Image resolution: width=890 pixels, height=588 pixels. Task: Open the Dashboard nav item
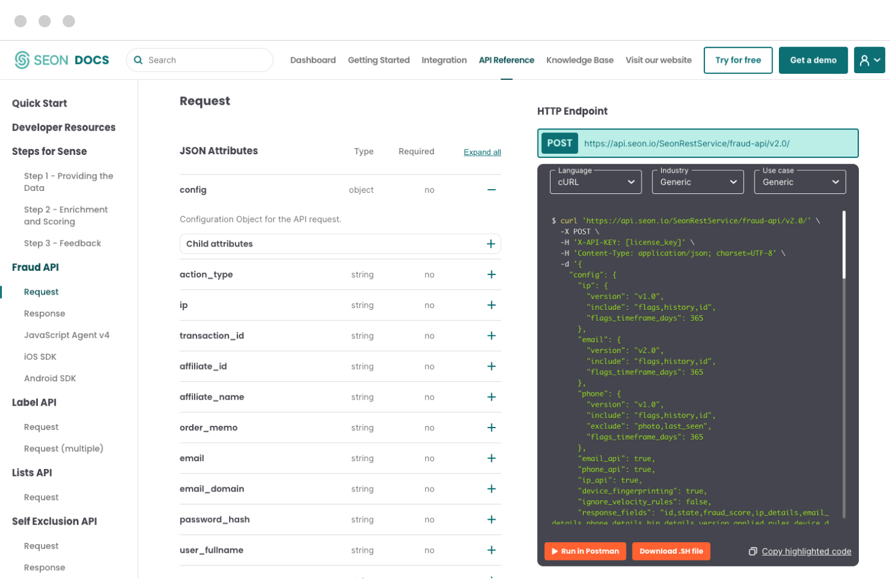(x=313, y=60)
